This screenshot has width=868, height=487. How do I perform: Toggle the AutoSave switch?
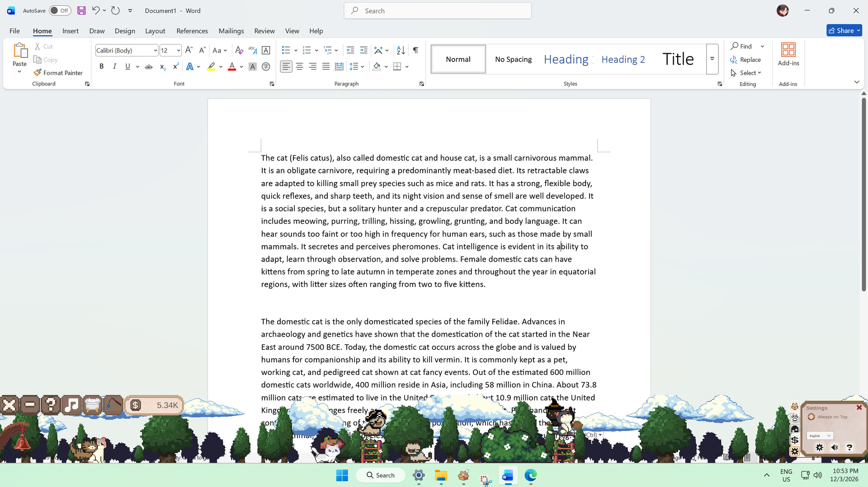click(60, 10)
